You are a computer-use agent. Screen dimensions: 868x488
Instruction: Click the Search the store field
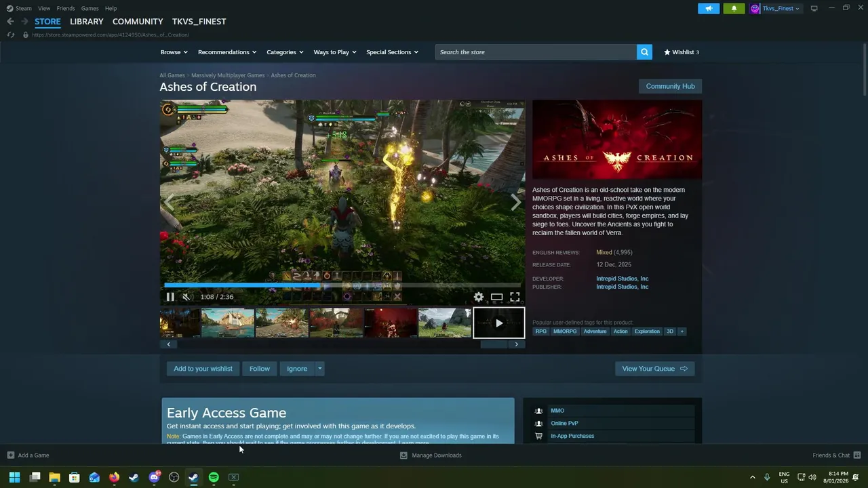point(536,52)
